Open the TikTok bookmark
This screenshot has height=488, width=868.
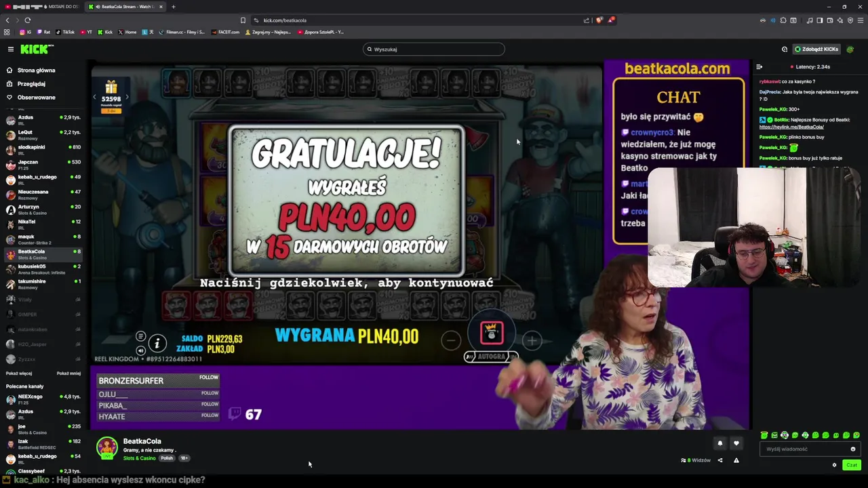tap(65, 32)
